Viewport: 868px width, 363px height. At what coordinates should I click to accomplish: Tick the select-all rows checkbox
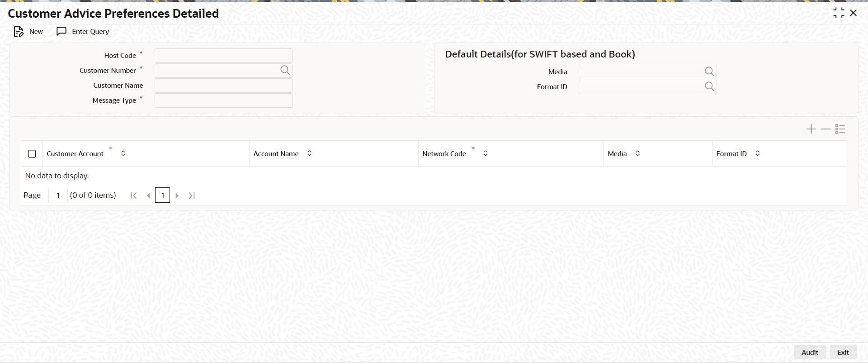32,154
